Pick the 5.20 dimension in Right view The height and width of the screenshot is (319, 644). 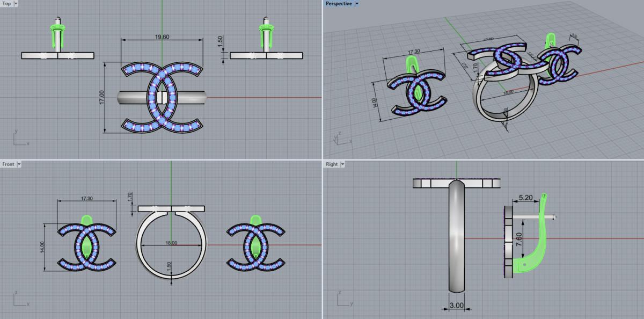coord(525,198)
